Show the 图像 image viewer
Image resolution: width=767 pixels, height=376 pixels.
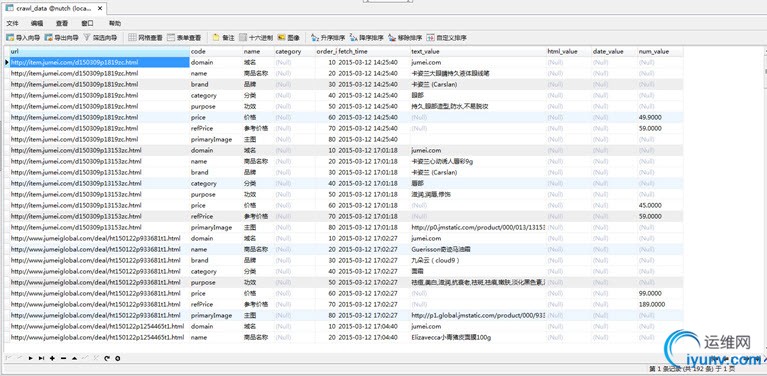pyautogui.click(x=289, y=37)
